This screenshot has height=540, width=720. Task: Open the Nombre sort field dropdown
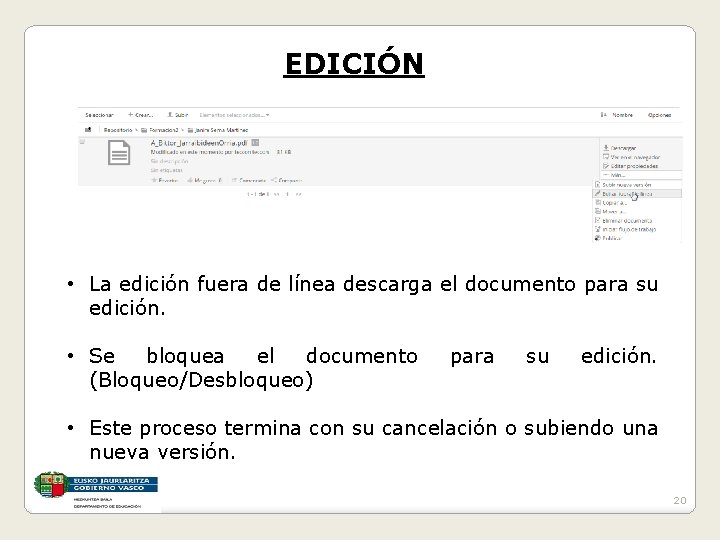coord(622,115)
